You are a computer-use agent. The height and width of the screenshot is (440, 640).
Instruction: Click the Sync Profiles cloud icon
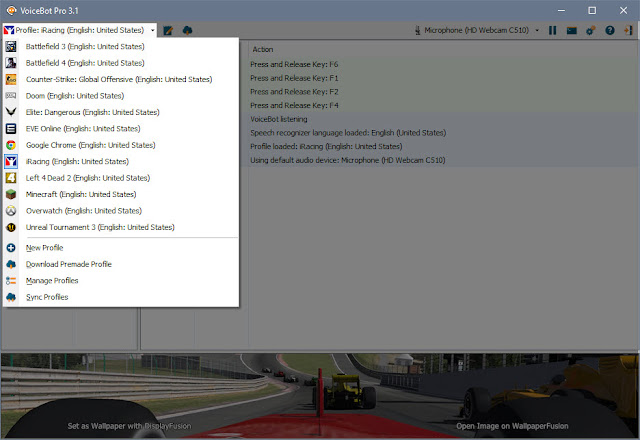pyautogui.click(x=11, y=297)
